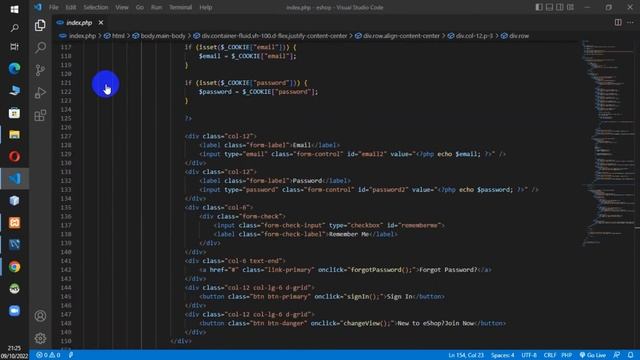This screenshot has height=360, width=640.
Task: Open File Explorer from taskbar
Action: pos(14,135)
